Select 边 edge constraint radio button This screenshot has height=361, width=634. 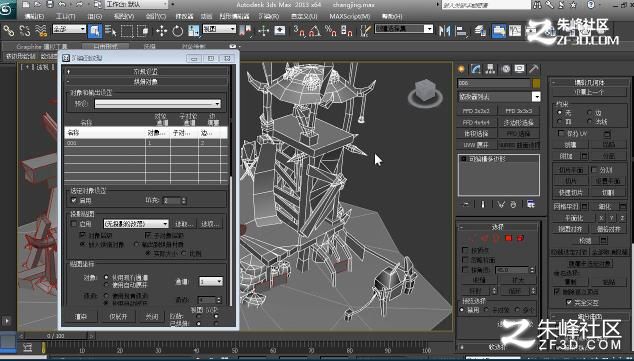pyautogui.click(x=590, y=112)
